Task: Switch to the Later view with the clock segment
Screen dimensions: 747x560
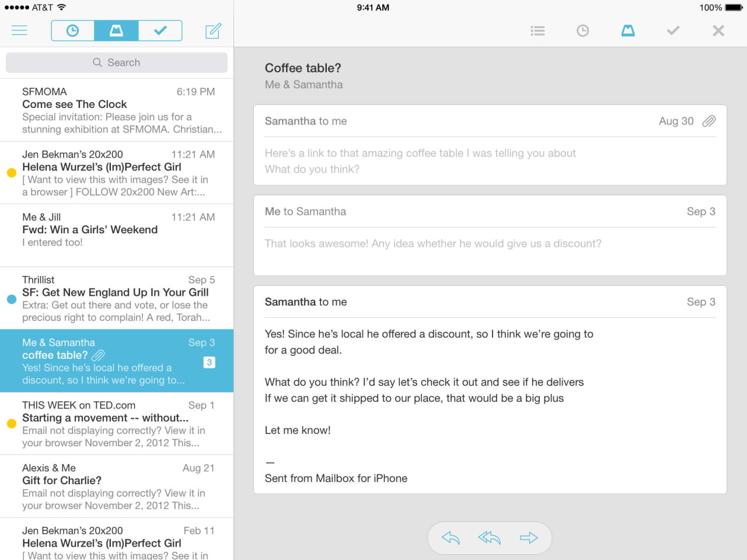Action: pyautogui.click(x=72, y=30)
